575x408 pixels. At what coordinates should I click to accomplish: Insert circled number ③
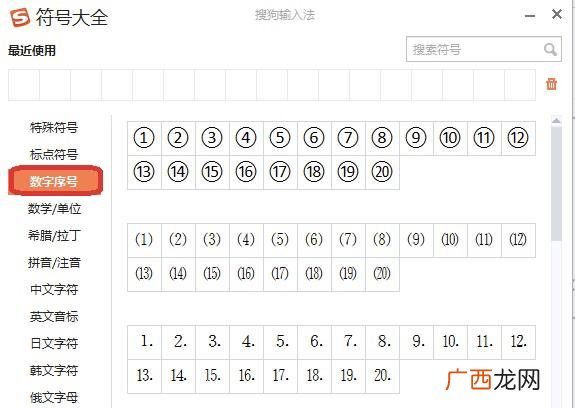click(212, 138)
